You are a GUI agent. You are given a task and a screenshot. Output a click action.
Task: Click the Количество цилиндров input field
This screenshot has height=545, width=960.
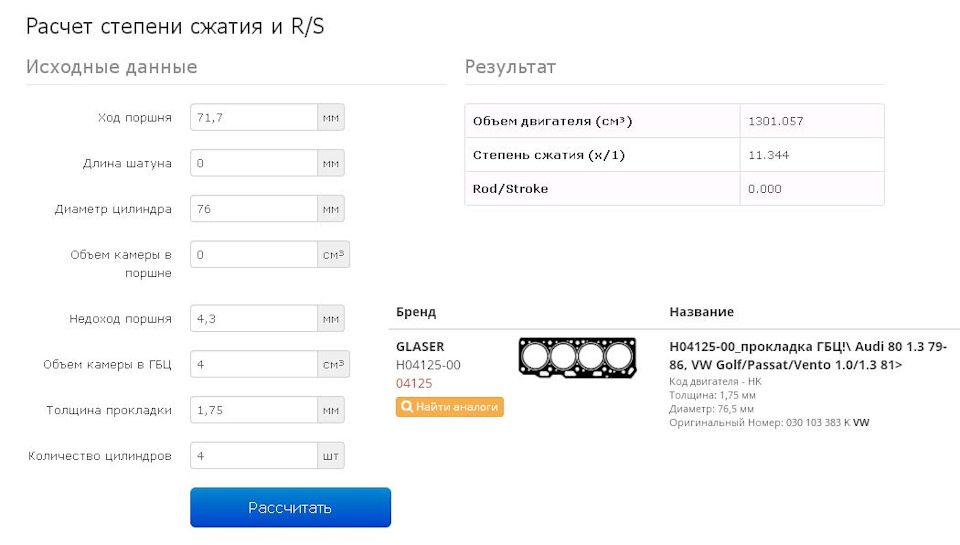(254, 456)
